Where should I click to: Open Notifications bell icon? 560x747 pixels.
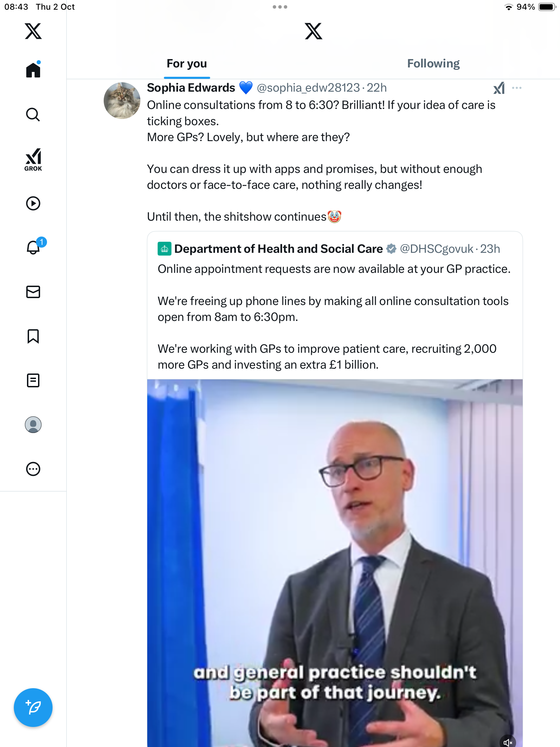33,248
